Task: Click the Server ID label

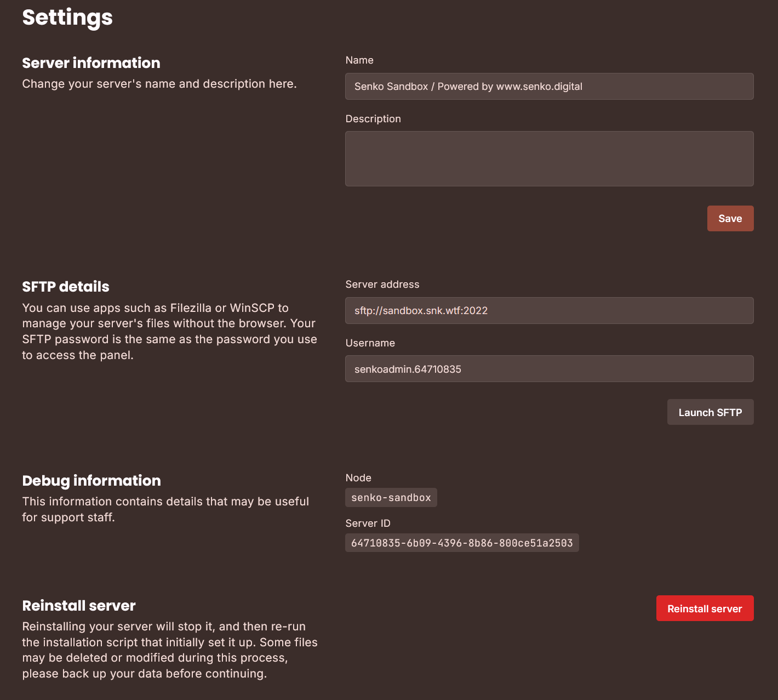Action: tap(368, 523)
